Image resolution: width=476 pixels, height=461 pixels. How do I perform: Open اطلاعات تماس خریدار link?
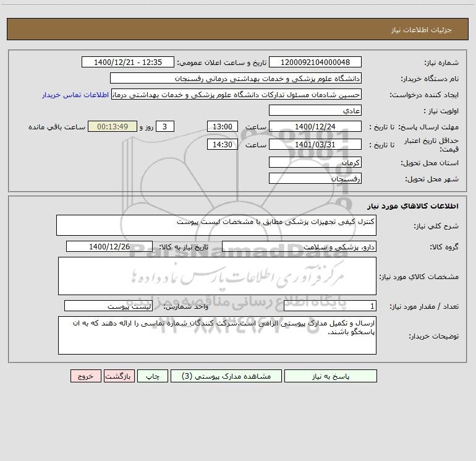tap(75, 95)
